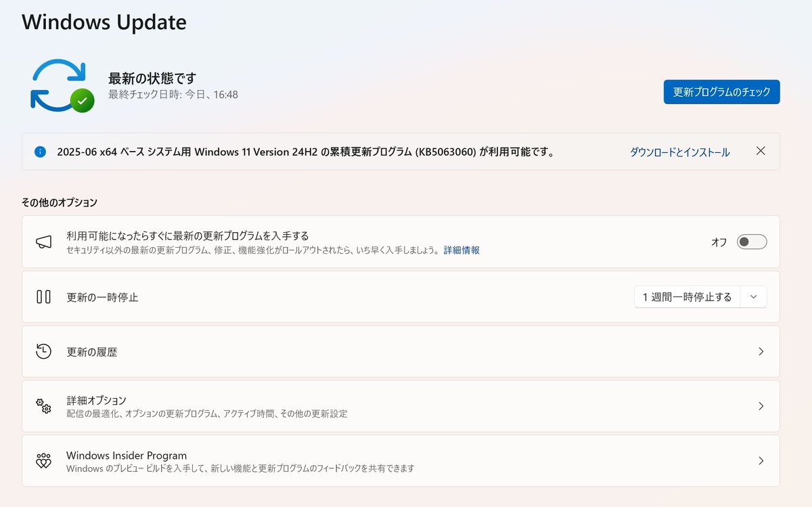Open 更新の履歴 row label
The width and height of the screenshot is (812, 507).
tap(92, 352)
